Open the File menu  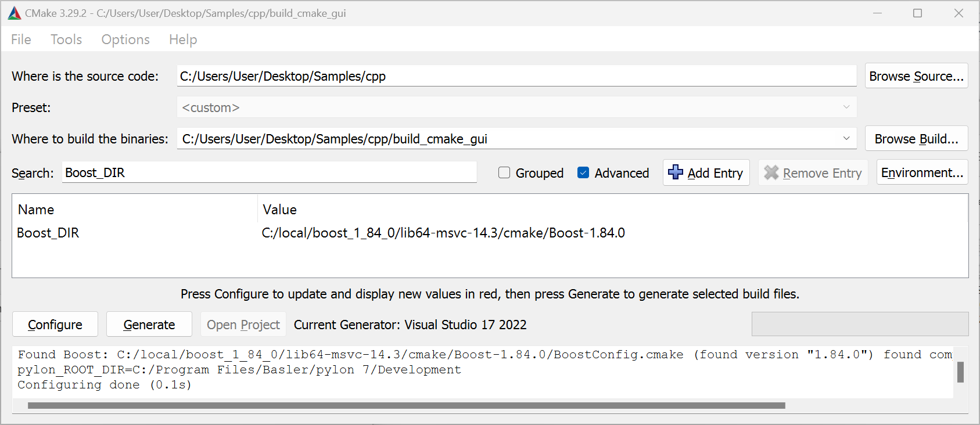[21, 39]
